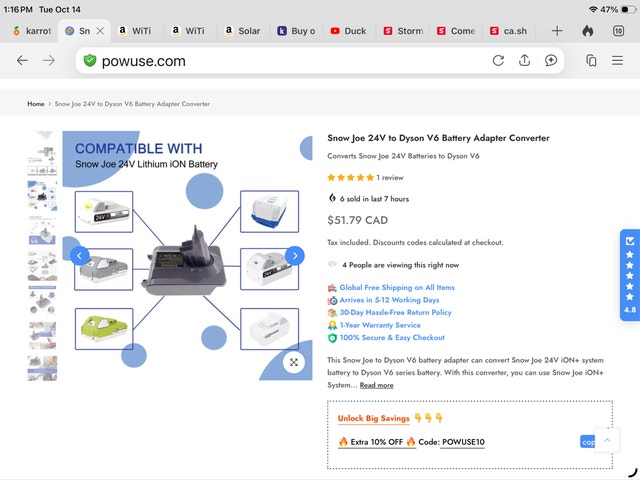This screenshot has width=640, height=480.
Task: Go back with the browser back arrow
Action: (x=22, y=61)
